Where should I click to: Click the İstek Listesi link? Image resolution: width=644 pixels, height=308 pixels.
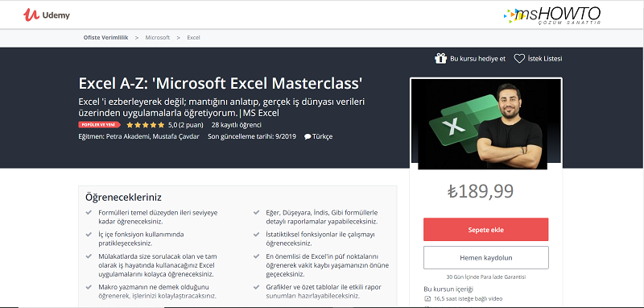click(x=545, y=58)
